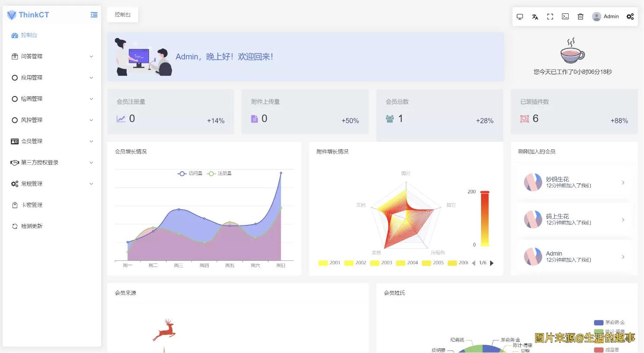This screenshot has height=353, width=644.
Task: Toggle the 注册量 series in chart legend
Action: click(220, 173)
